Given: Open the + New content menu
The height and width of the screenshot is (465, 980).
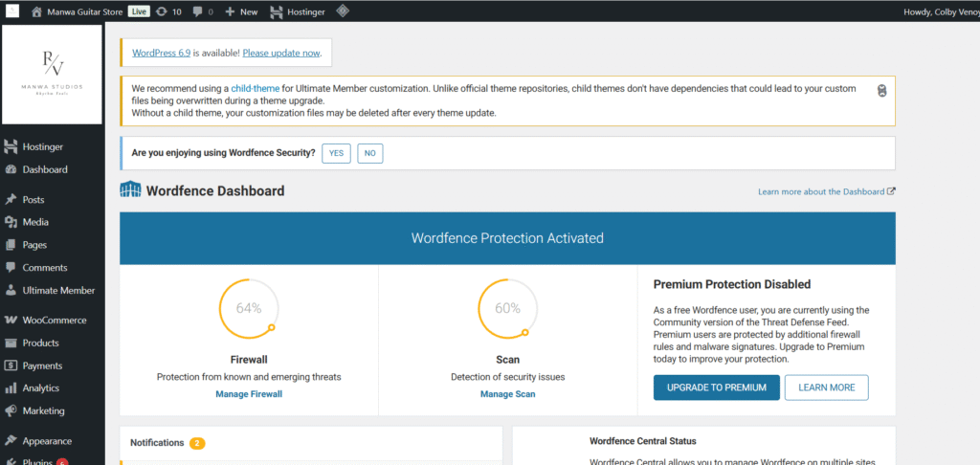Looking at the screenshot, I should (241, 11).
